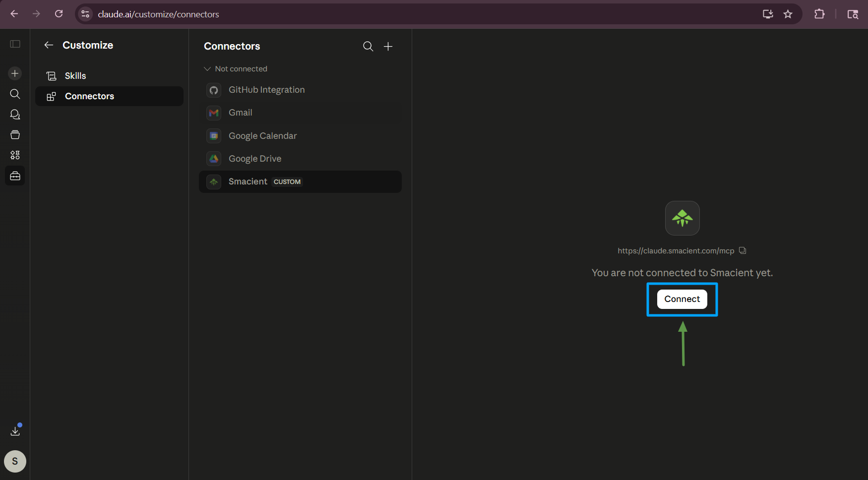Viewport: 868px width, 480px height.
Task: Start a new chat with plus icon
Action: click(x=15, y=73)
